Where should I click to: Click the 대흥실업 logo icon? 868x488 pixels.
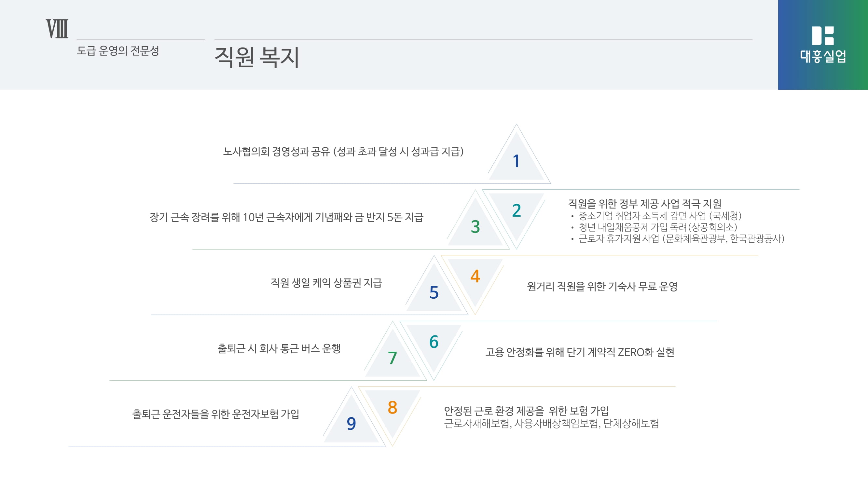point(822,36)
